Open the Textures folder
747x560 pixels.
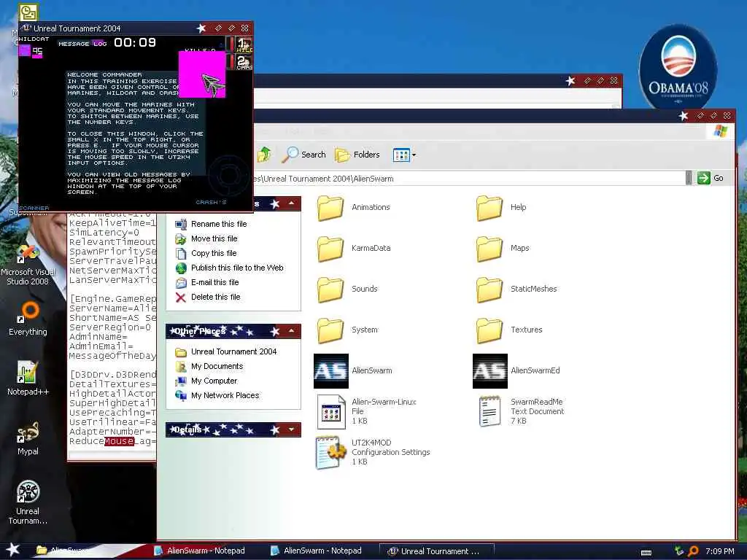tap(489, 330)
